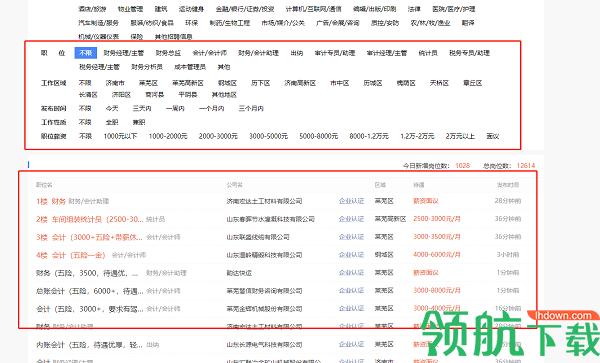Filter salary to 3000-5000元
The width and height of the screenshot is (600, 363).
[268, 136]
